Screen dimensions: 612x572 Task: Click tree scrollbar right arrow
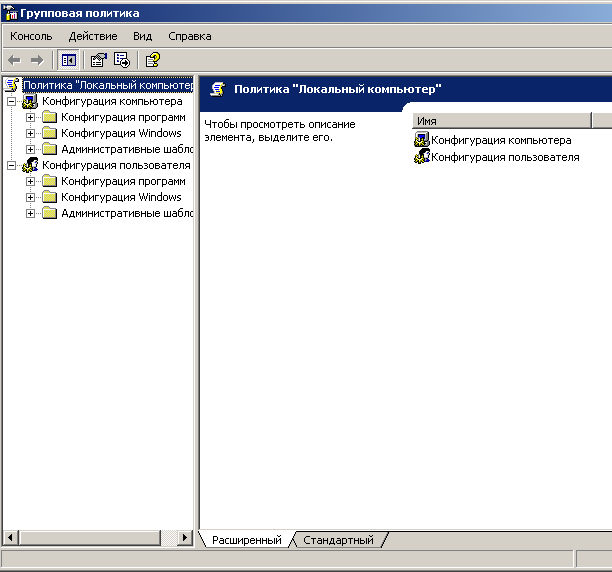[185, 538]
